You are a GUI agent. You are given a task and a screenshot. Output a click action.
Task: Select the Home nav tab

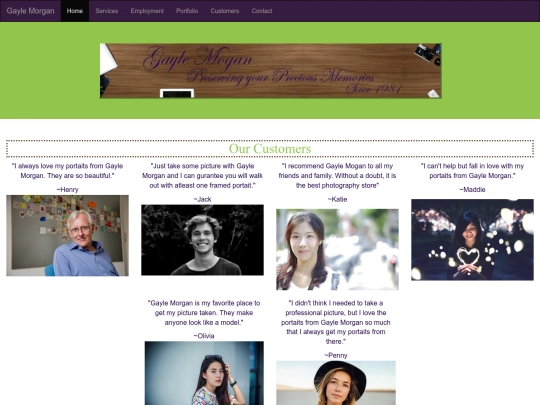point(75,11)
